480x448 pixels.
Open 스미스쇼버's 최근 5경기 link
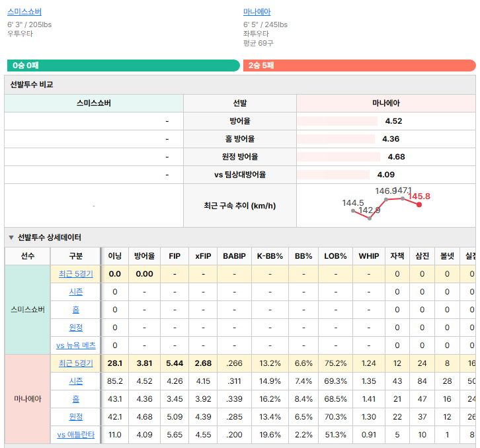[75, 274]
